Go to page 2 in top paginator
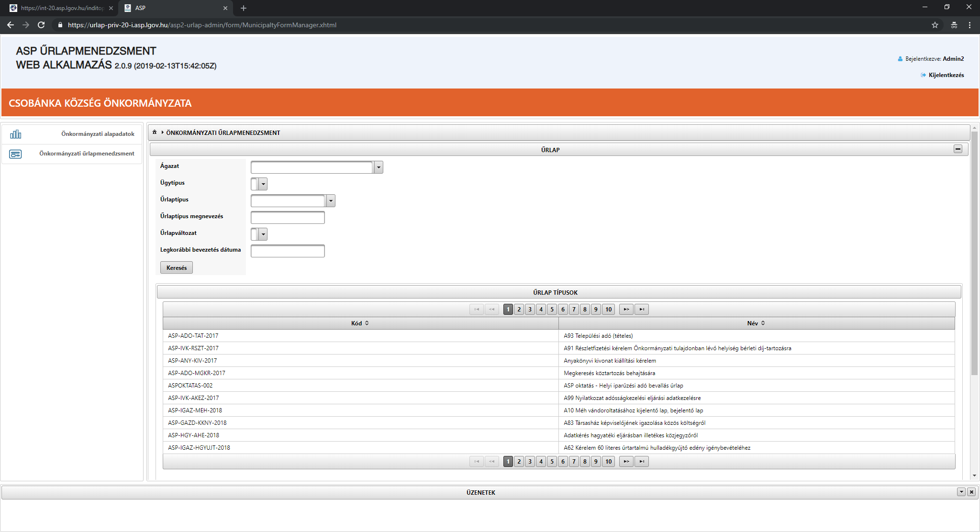 click(519, 309)
